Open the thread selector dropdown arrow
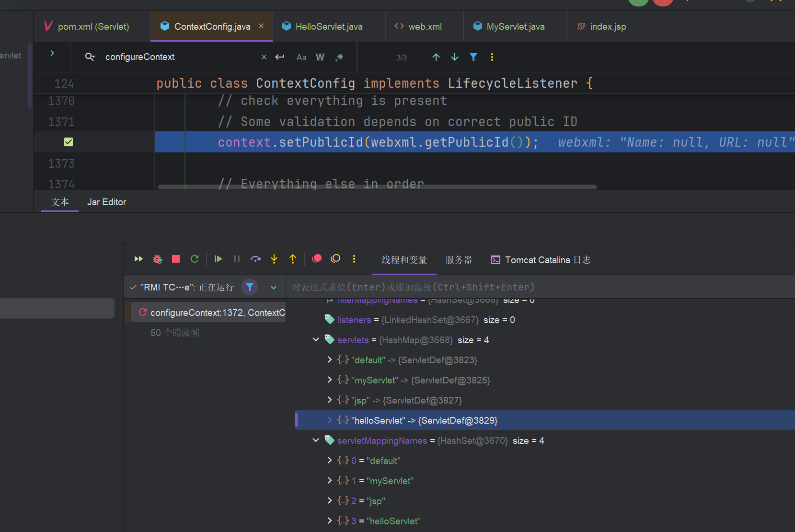 [x=274, y=288]
